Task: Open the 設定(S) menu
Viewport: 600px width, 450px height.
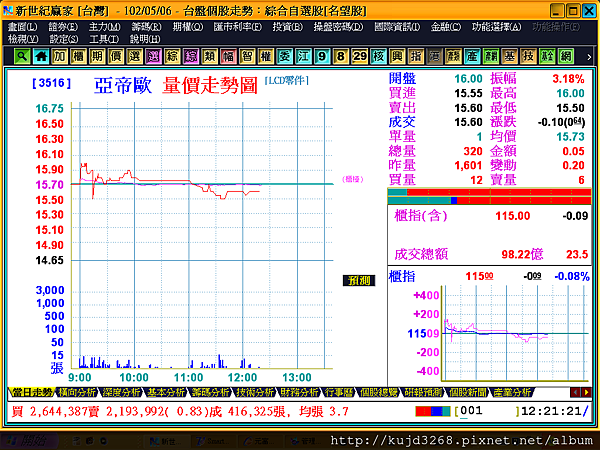Action: pos(64,39)
